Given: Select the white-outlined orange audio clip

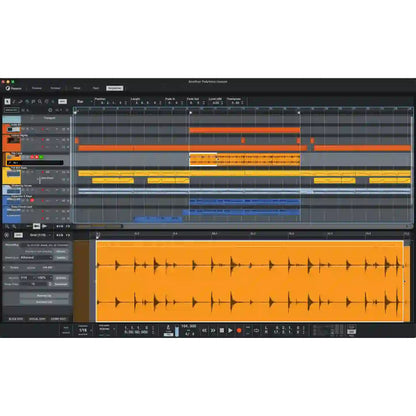Looking at the screenshot, I should pyautogui.click(x=203, y=159).
